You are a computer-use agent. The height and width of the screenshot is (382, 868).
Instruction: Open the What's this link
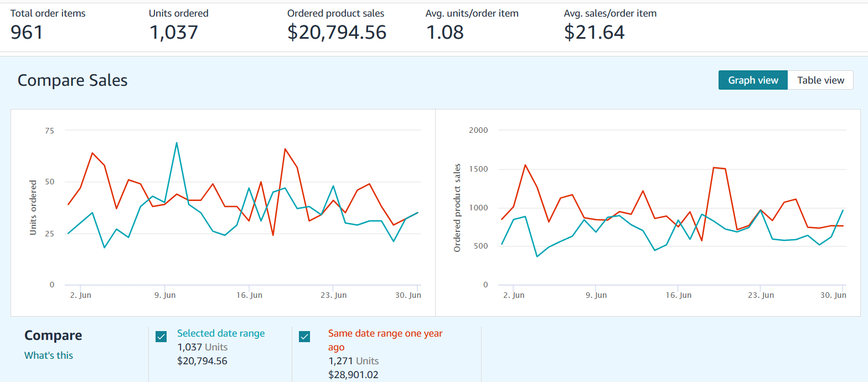pos(49,355)
